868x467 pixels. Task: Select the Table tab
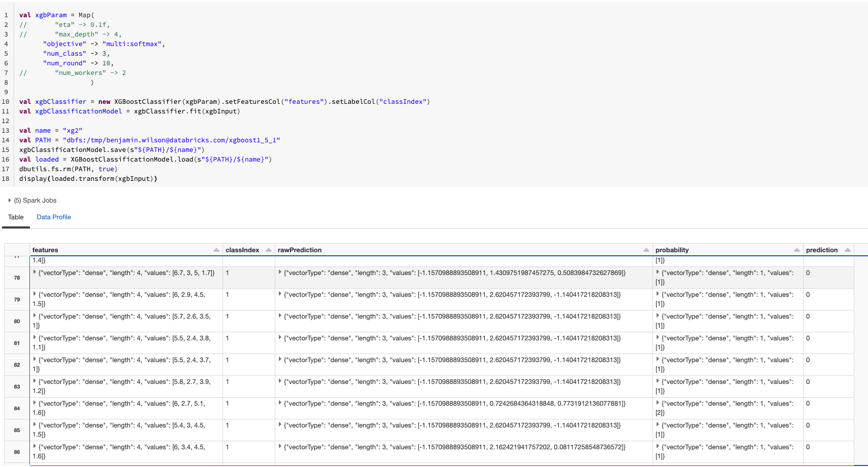pos(15,217)
